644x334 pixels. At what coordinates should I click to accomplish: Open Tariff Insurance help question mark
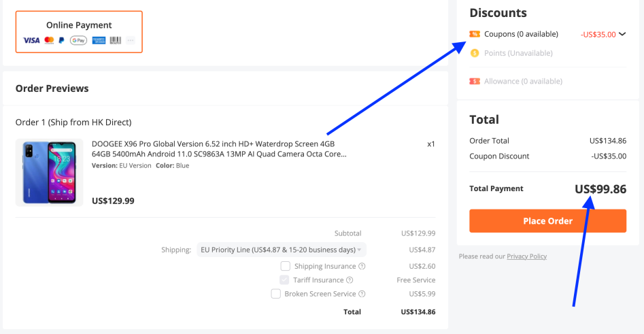[x=350, y=280]
